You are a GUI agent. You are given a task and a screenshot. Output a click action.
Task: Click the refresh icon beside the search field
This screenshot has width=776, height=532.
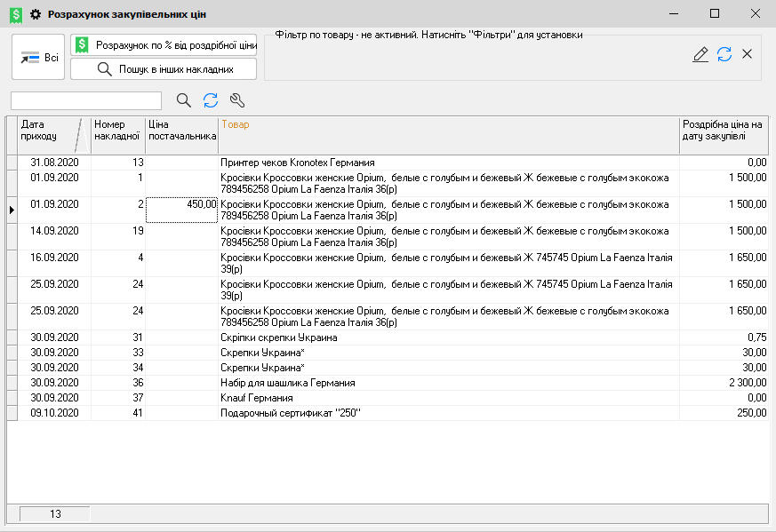(211, 100)
